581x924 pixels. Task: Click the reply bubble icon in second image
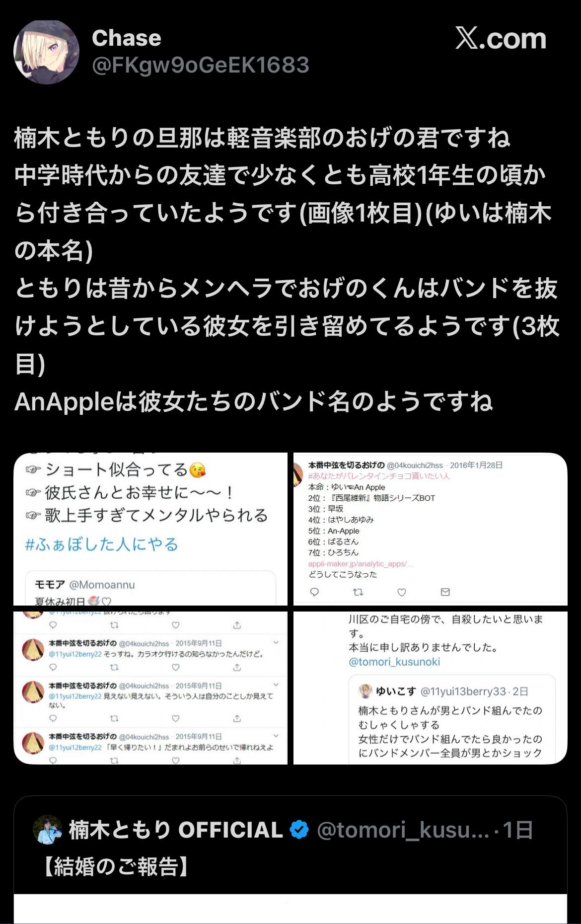314,592
